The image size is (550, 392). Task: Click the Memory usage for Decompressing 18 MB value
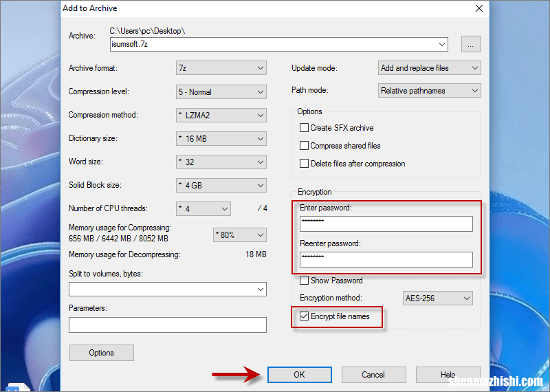tap(256, 254)
